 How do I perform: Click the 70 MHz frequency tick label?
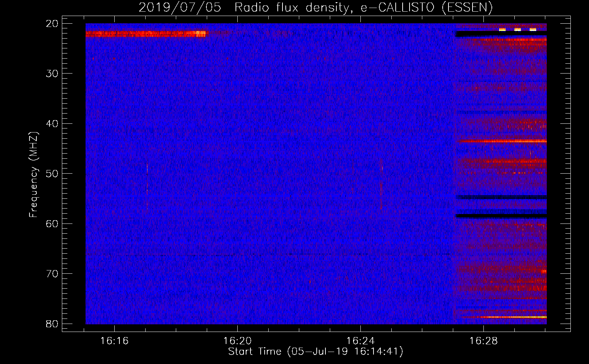[52, 274]
